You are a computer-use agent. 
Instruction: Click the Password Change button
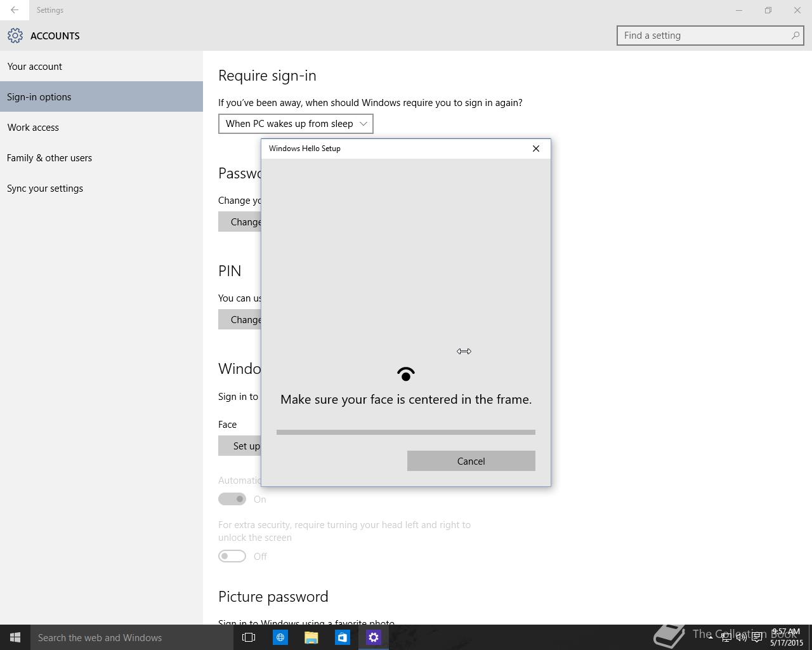[x=240, y=222]
